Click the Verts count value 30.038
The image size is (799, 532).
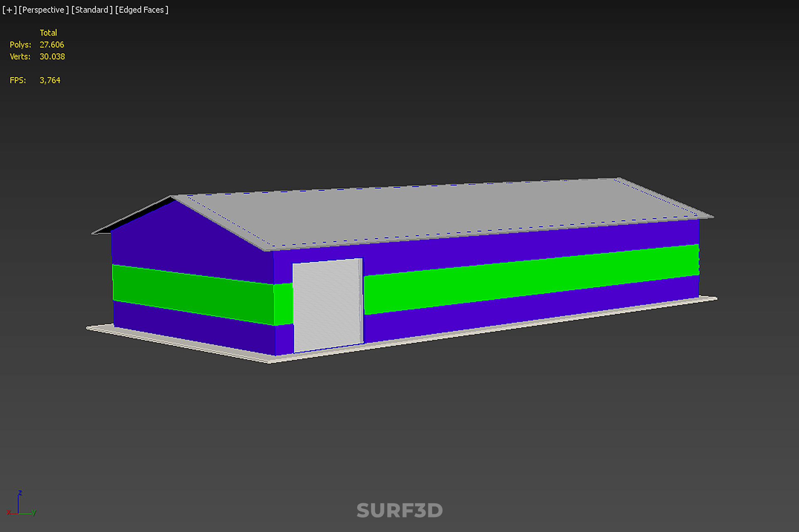tap(52, 57)
